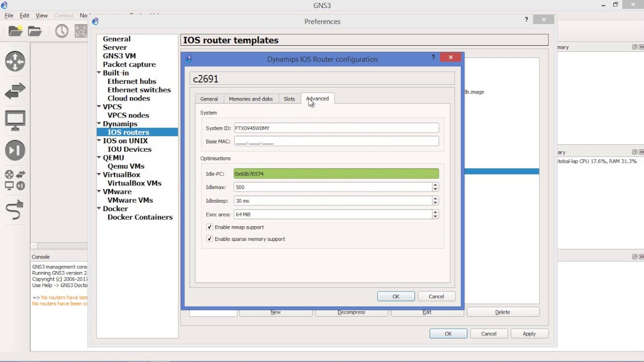This screenshot has width=644, height=362.
Task: Click Cancel in Dynamips router configuration dialog
Action: tap(436, 297)
